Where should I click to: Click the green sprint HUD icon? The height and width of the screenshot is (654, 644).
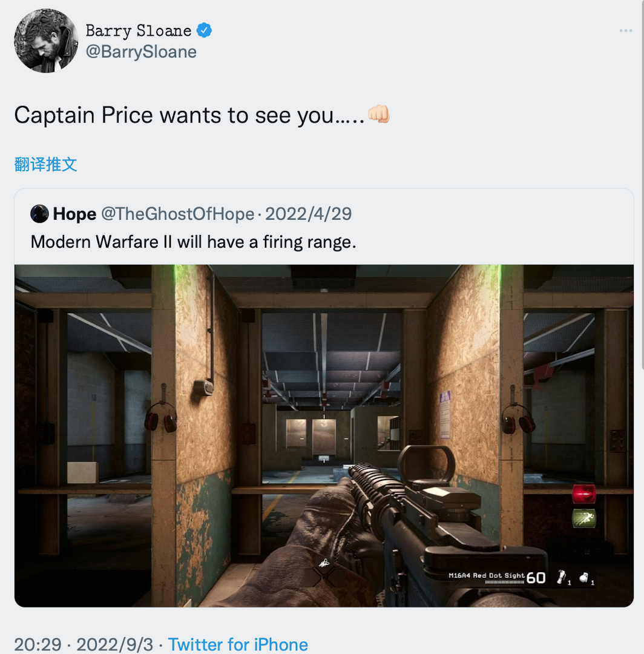click(x=584, y=518)
